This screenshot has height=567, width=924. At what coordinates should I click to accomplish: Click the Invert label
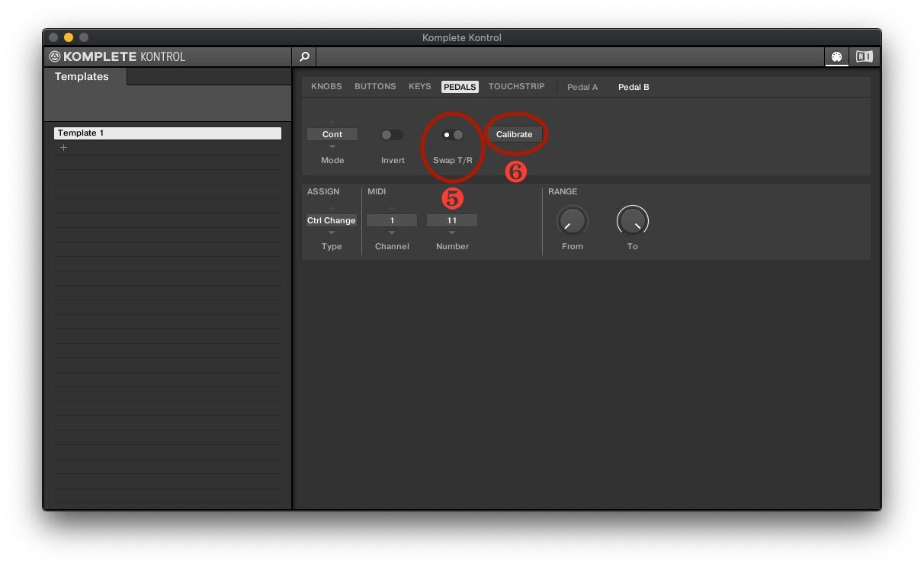(393, 160)
